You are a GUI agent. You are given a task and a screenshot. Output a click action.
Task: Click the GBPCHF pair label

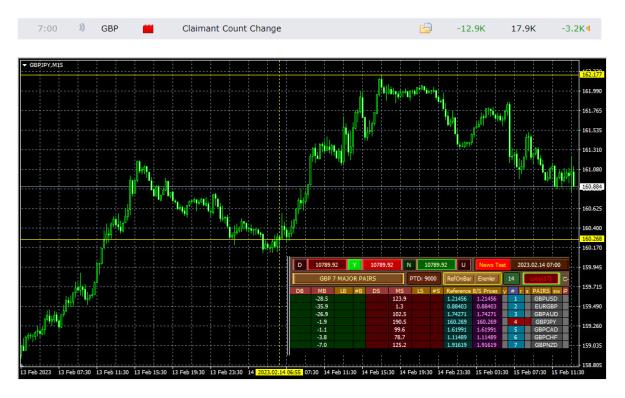[546, 337]
